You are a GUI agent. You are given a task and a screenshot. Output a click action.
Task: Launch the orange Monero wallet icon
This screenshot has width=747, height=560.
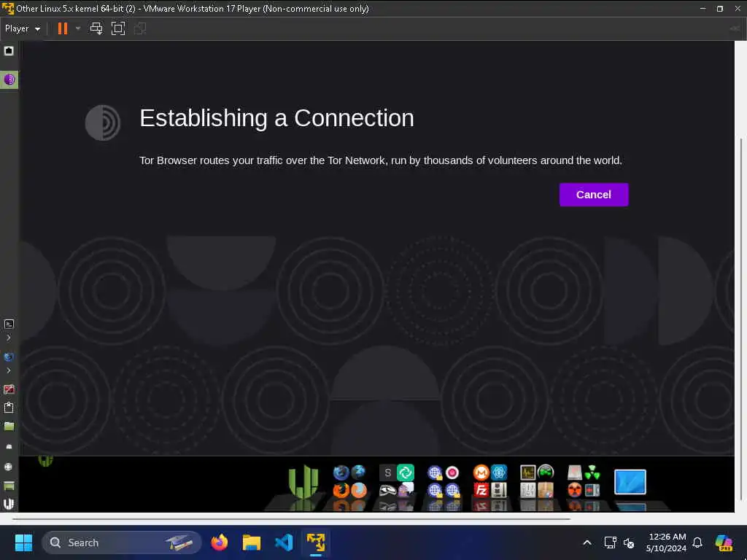(481, 472)
